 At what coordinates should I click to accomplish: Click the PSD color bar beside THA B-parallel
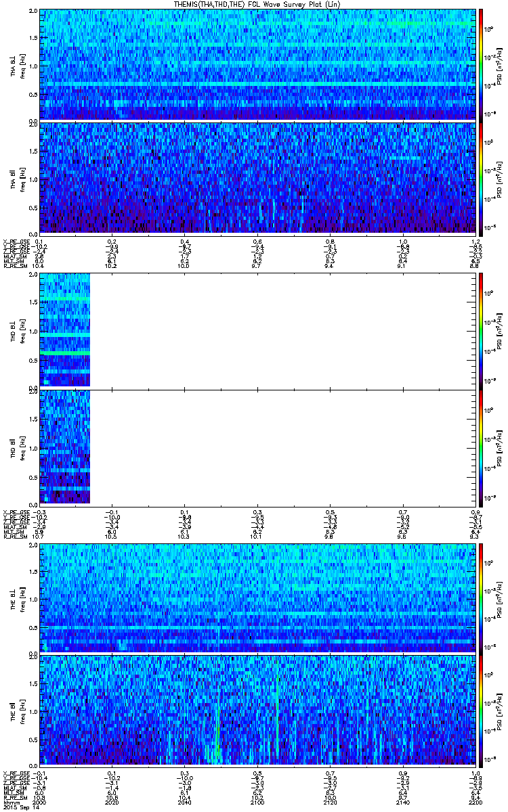(x=482, y=177)
